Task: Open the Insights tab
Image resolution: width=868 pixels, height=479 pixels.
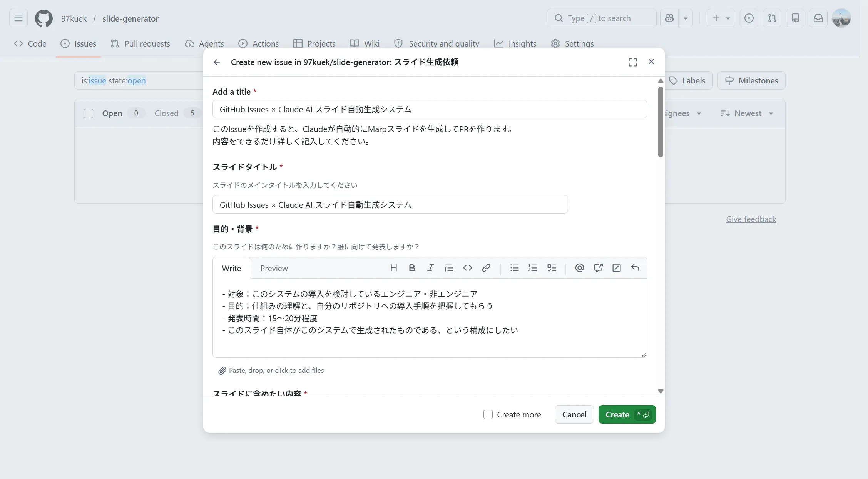Action: point(515,43)
